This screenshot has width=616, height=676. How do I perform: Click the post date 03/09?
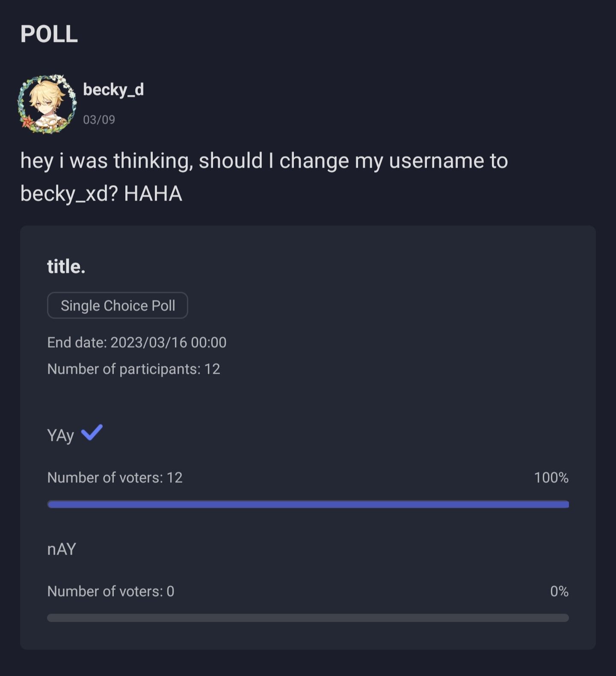[99, 120]
